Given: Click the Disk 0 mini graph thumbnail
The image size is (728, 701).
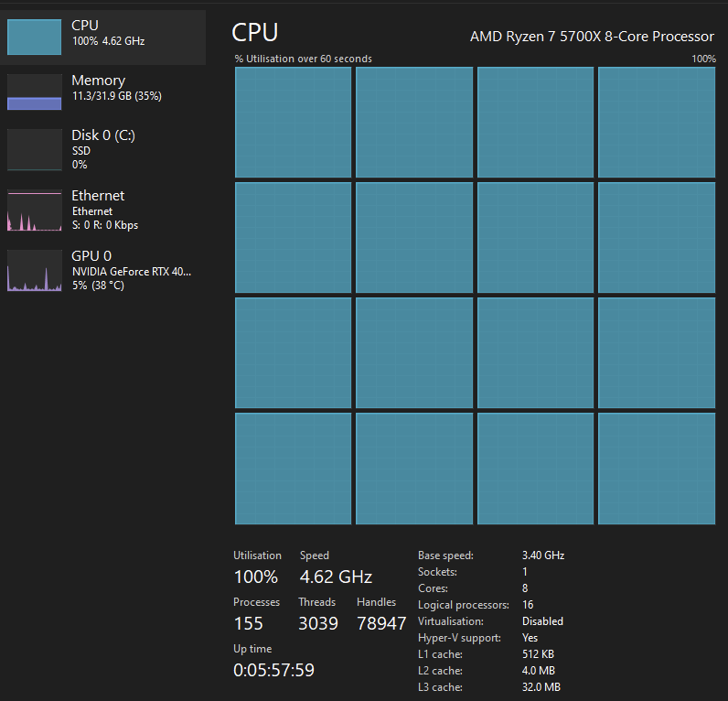Looking at the screenshot, I should coord(35,149).
